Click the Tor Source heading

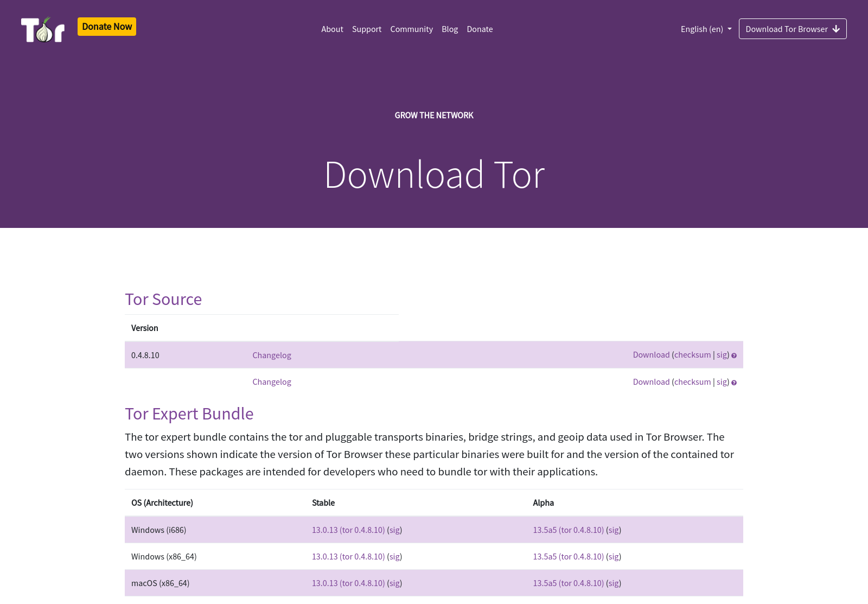tap(163, 300)
